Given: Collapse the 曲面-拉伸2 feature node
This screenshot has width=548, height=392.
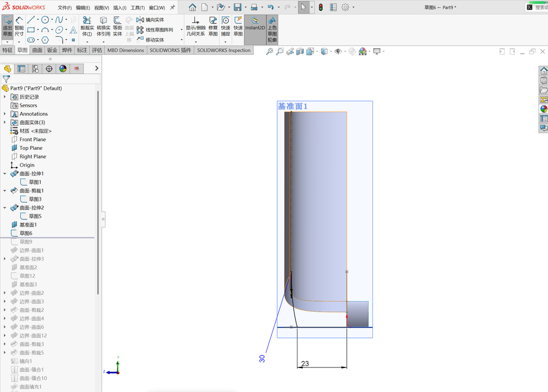Looking at the screenshot, I should [x=4, y=208].
